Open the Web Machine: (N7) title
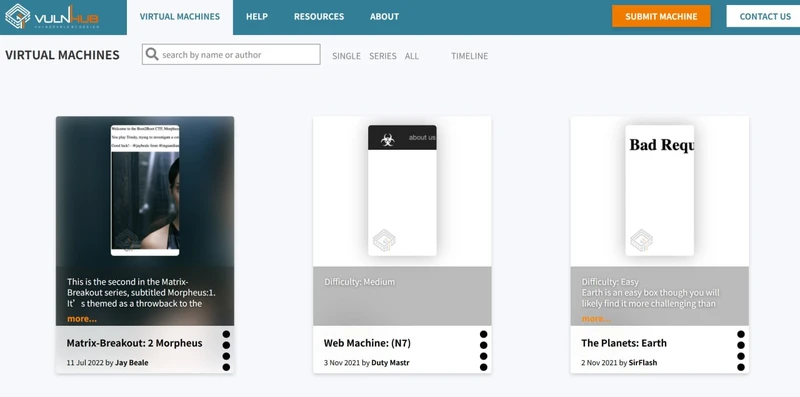 tap(367, 343)
